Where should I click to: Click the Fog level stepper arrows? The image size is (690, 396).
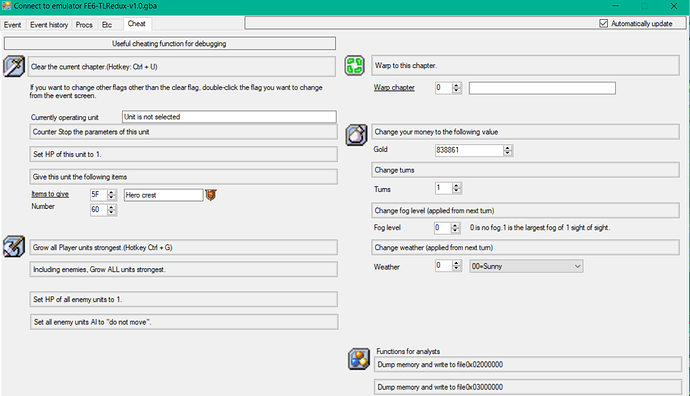455,227
